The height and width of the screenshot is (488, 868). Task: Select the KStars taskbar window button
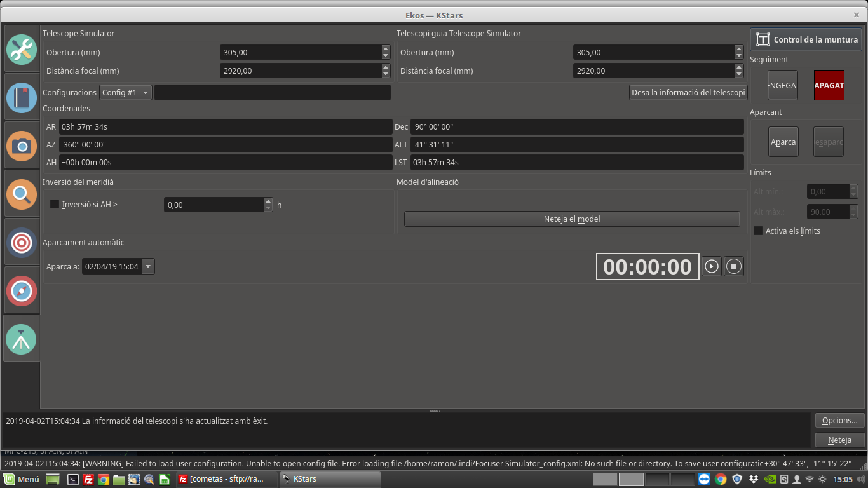tap(330, 479)
